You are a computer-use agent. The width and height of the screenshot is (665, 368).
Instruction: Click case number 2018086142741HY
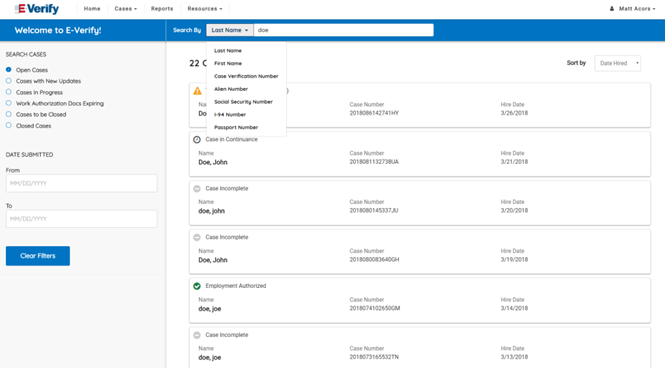[374, 113]
